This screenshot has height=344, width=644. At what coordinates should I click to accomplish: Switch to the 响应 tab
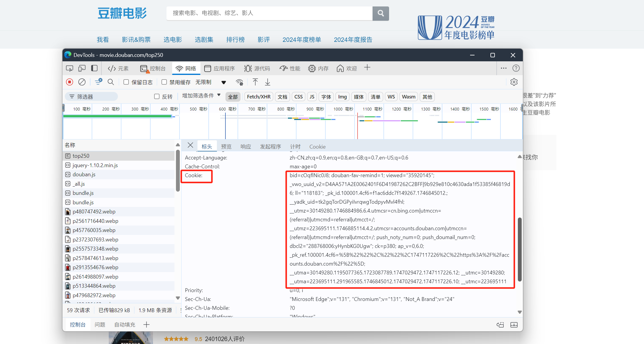[x=246, y=147]
